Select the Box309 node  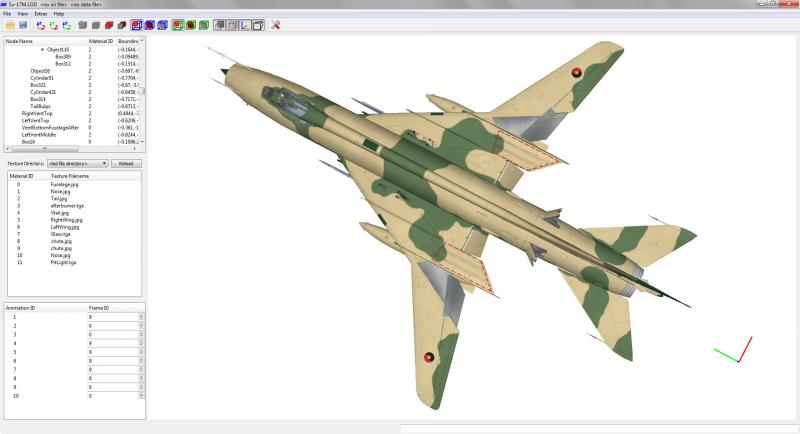coord(63,57)
